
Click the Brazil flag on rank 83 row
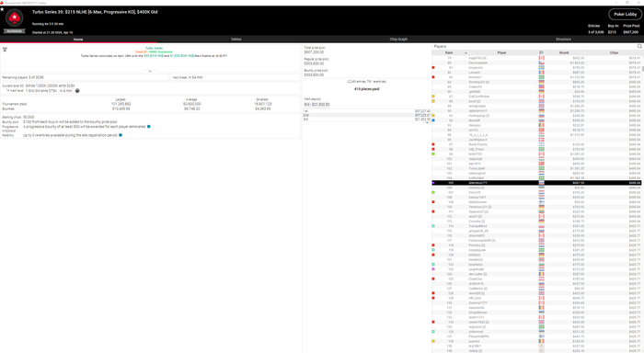[x=541, y=77]
